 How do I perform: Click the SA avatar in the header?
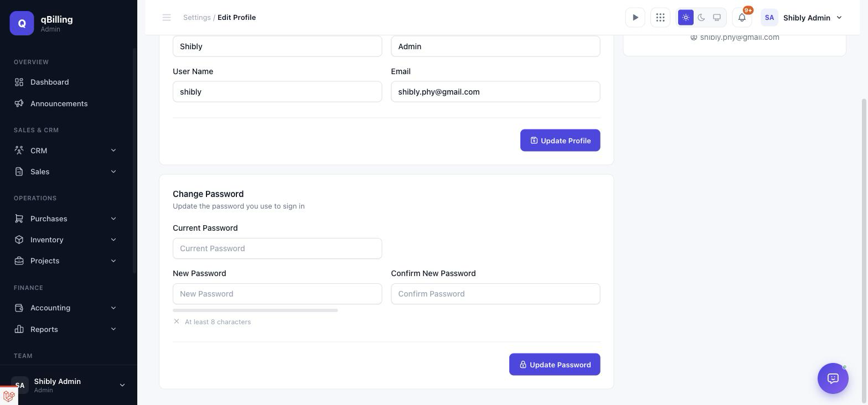click(x=769, y=18)
